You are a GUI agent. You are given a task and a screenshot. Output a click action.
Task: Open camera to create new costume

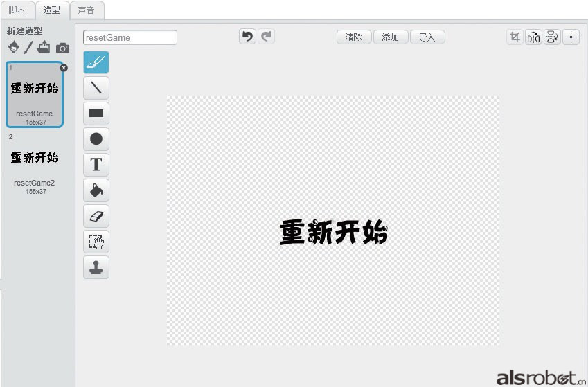point(62,48)
